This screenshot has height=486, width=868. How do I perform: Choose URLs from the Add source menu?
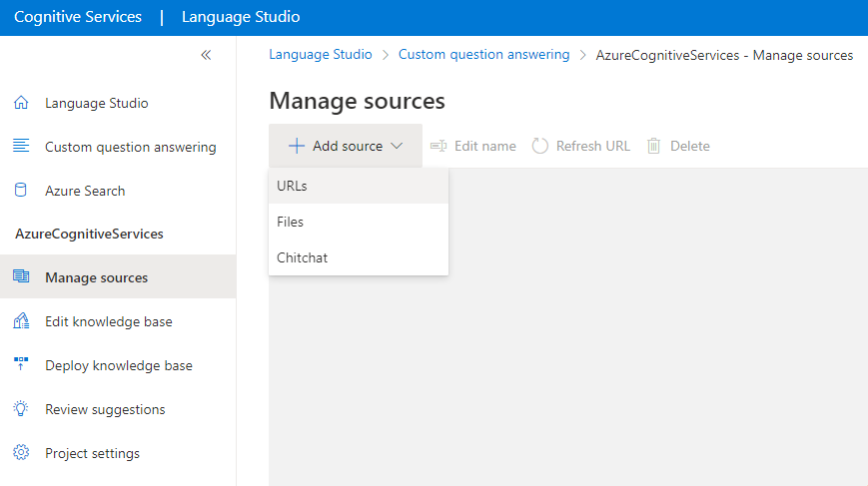[359, 186]
